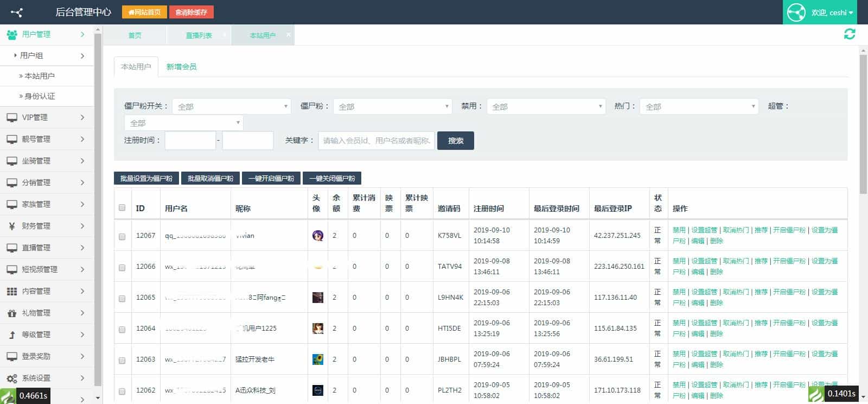
Task: Open the 禁用 filter dropdown
Action: click(x=546, y=106)
